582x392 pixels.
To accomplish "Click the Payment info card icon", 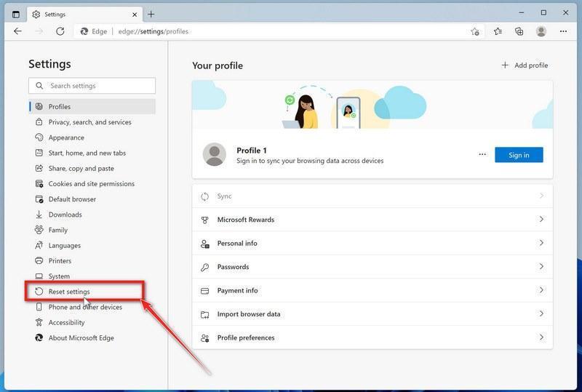I will coord(205,291).
